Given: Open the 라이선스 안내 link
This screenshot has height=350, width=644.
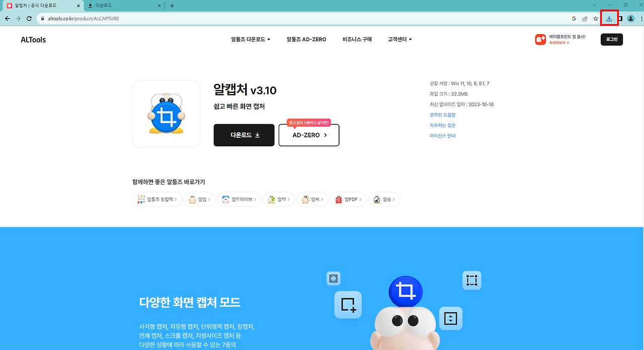Looking at the screenshot, I should coord(443,136).
